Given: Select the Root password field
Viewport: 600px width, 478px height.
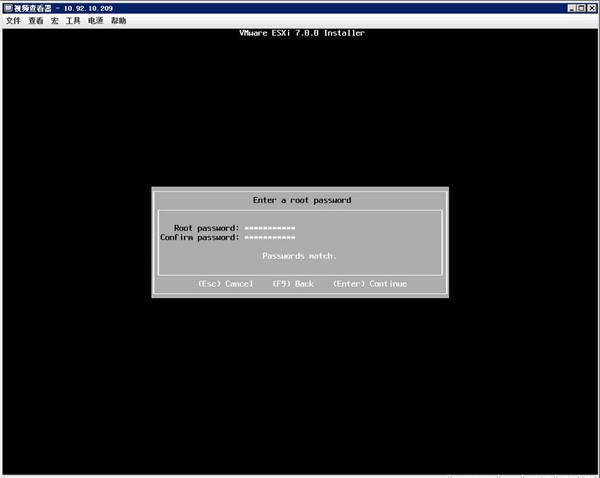Looking at the screenshot, I should click(270, 228).
